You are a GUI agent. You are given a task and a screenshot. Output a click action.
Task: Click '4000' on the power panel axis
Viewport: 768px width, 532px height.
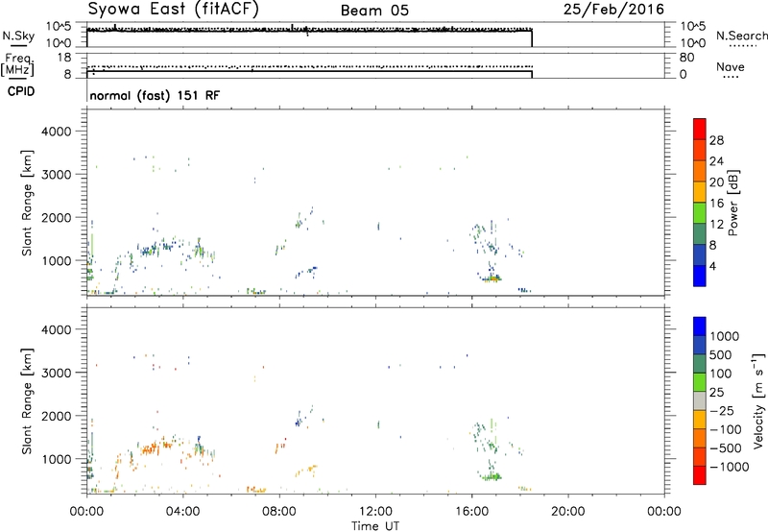tap(57, 132)
